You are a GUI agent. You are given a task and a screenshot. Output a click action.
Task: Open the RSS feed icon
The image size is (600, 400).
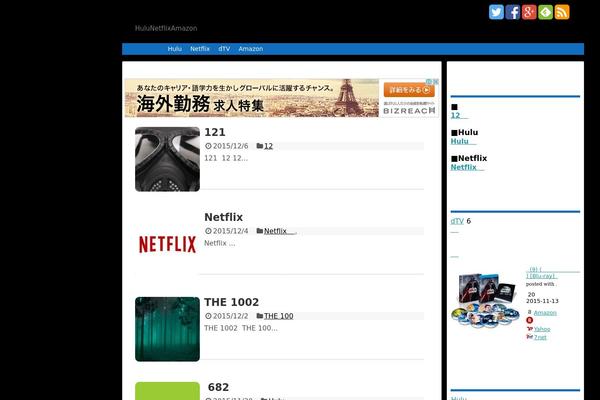point(562,12)
